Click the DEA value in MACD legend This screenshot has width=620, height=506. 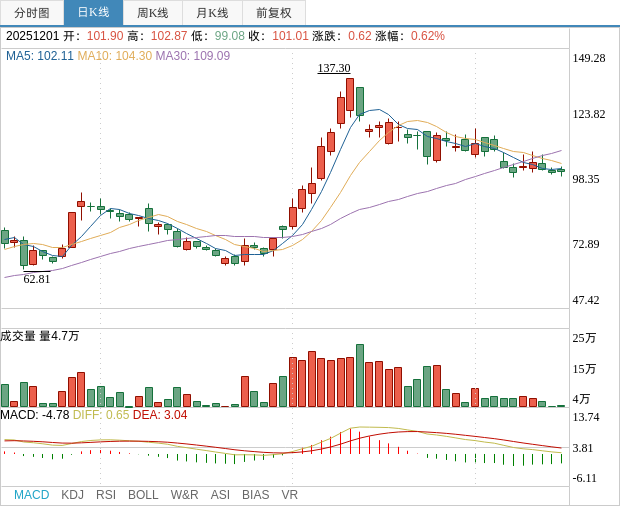[160, 415]
